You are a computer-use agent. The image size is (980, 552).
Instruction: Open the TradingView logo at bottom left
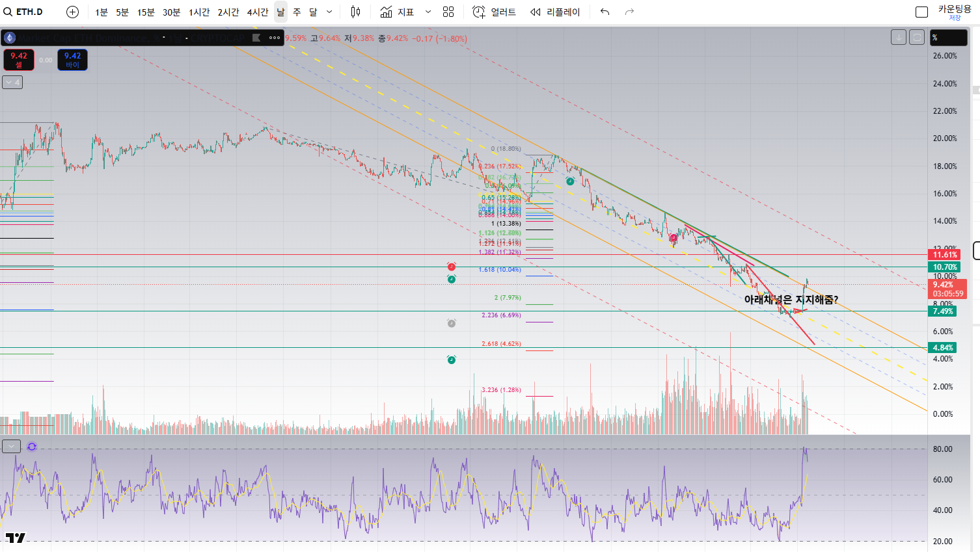(x=16, y=538)
